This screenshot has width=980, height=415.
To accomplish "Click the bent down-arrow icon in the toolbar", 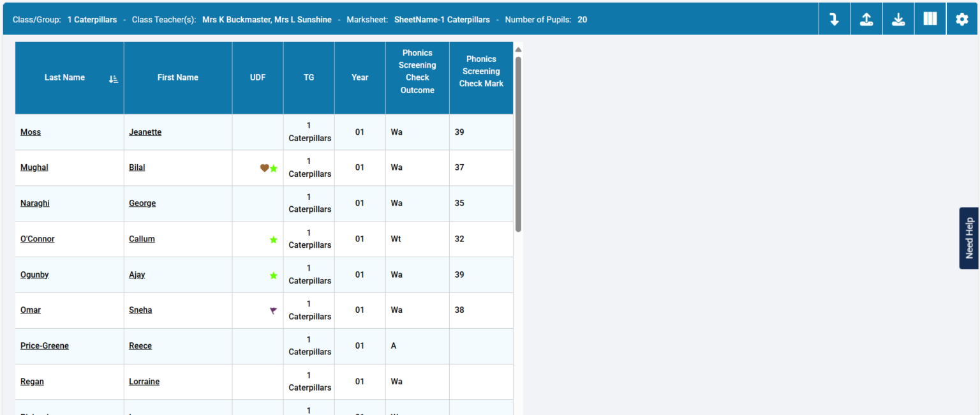I will [x=834, y=19].
